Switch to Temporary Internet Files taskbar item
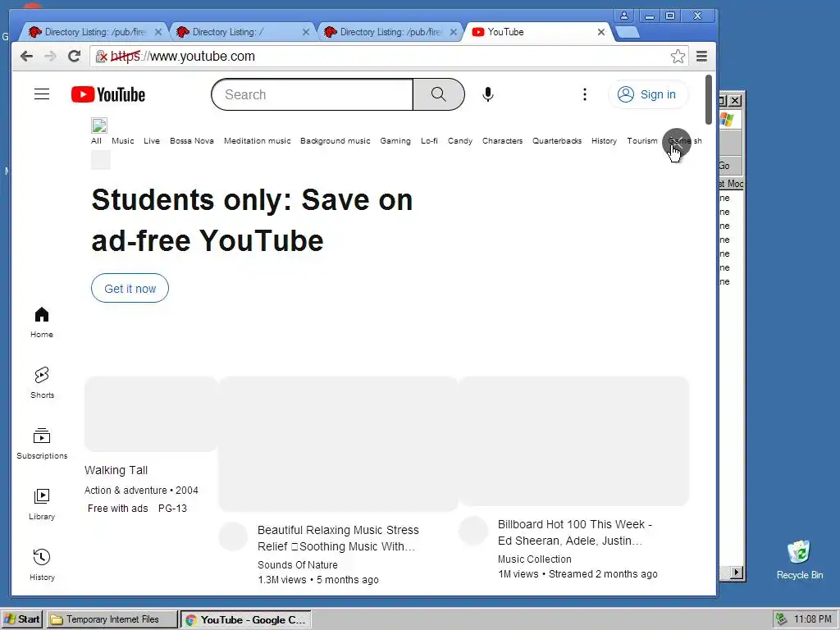This screenshot has width=840, height=630. [x=112, y=619]
